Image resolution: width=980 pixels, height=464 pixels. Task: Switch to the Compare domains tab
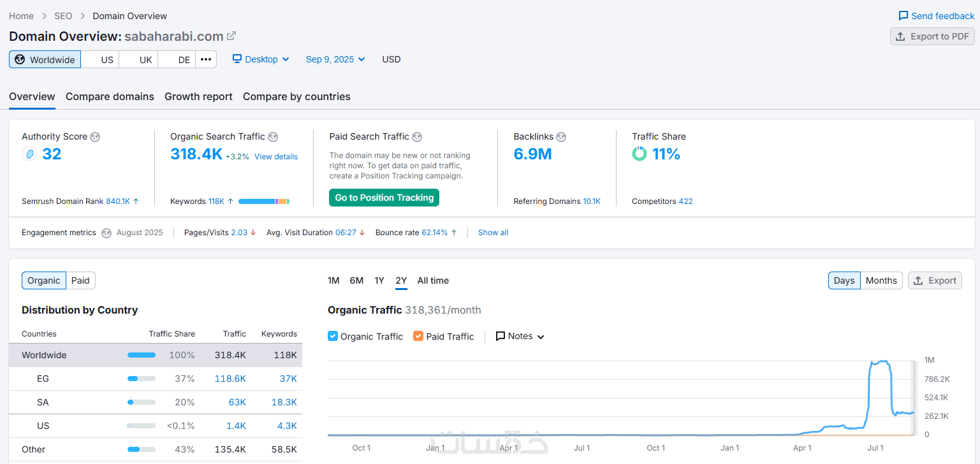click(x=110, y=97)
